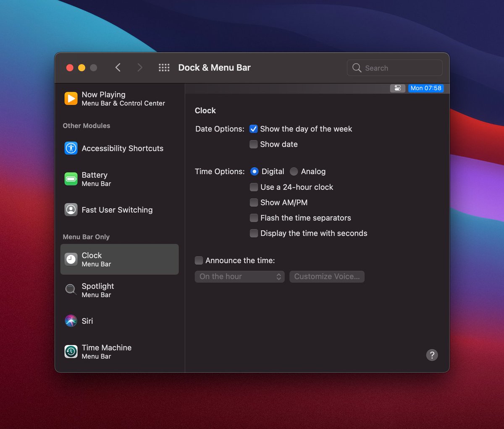
Task: Uncheck Show the day of the week
Action: click(x=254, y=129)
